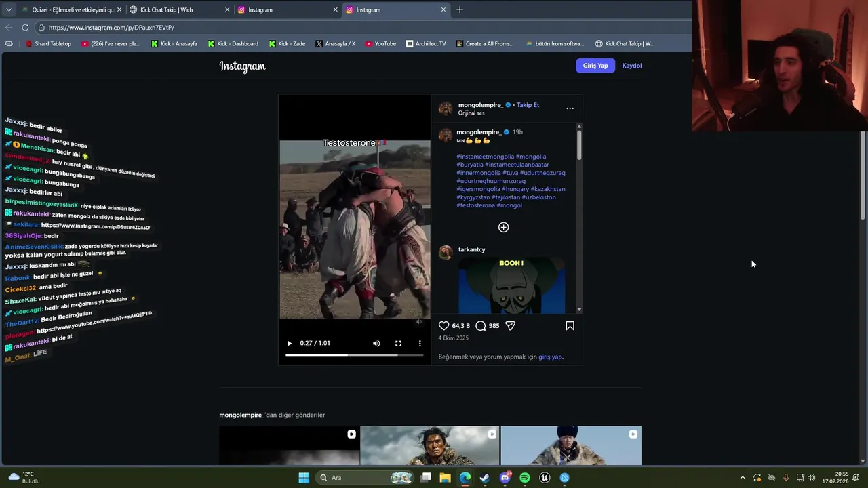Click the #kazakhstan hashtag
Viewport: 868px width, 488px height.
pos(548,189)
